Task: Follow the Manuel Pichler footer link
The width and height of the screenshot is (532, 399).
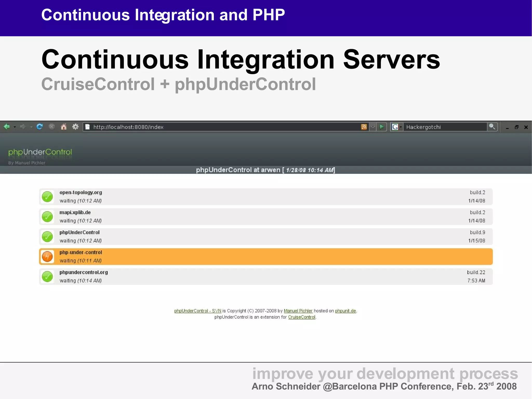Action: pyautogui.click(x=298, y=311)
